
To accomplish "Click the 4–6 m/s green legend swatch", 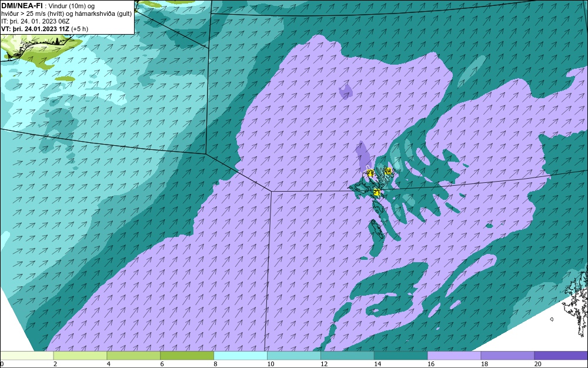I will tap(133, 355).
